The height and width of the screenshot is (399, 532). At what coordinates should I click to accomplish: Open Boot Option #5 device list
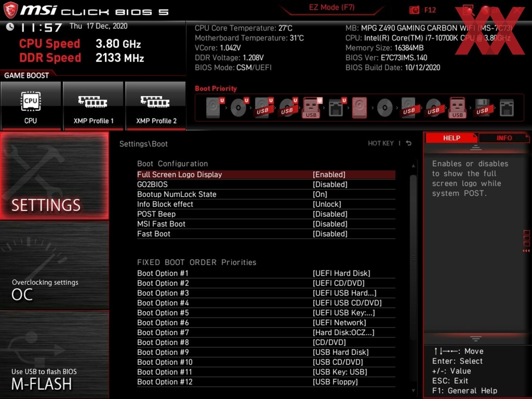(266, 313)
